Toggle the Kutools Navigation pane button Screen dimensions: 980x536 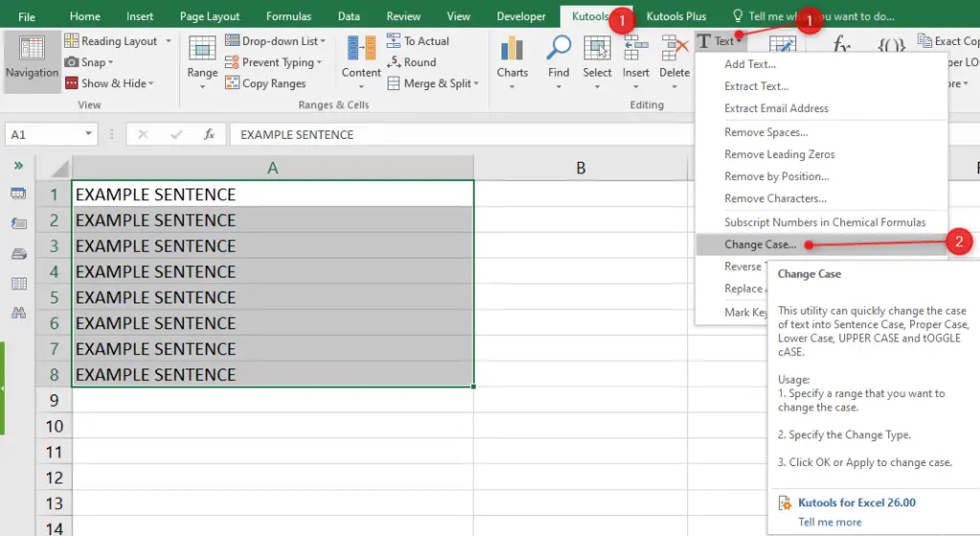(x=32, y=59)
